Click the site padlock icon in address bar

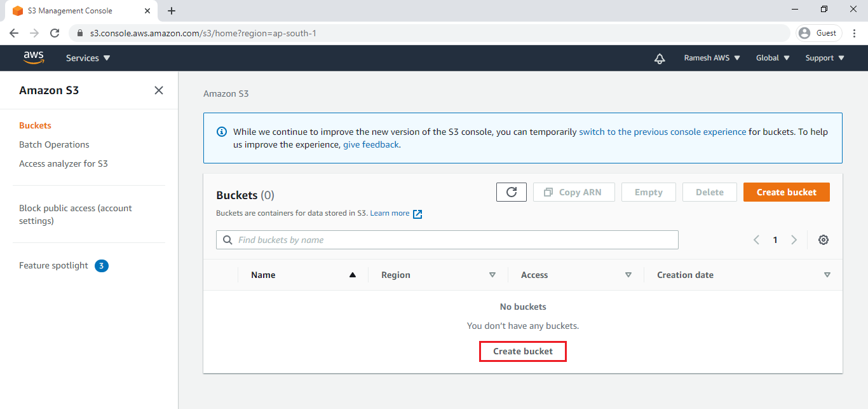(79, 33)
